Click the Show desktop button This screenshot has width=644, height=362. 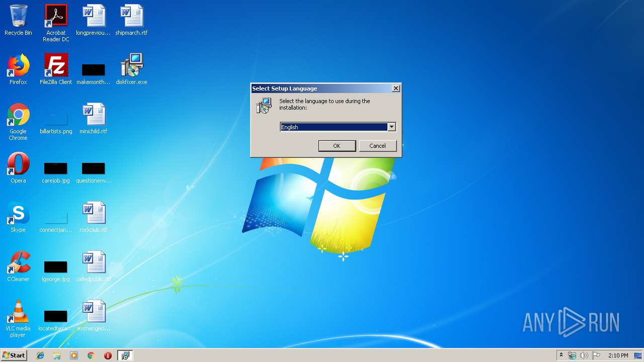pyautogui.click(x=638, y=355)
